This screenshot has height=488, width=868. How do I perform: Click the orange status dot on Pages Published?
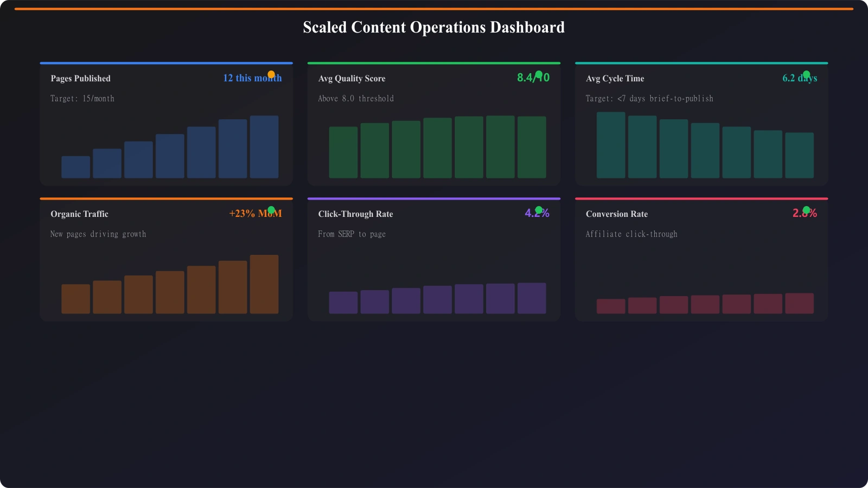click(271, 73)
